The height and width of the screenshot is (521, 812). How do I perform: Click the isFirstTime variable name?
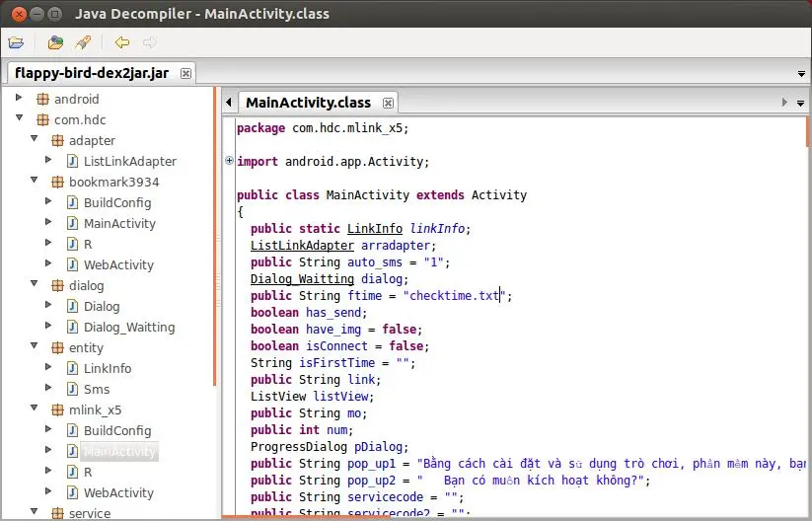pyautogui.click(x=336, y=362)
